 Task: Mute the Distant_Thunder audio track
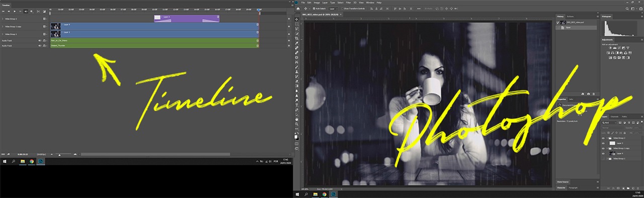point(40,45)
